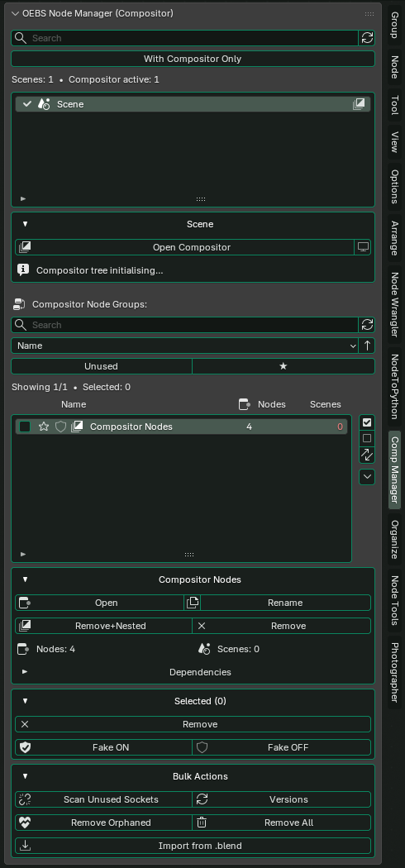Open the list specials dropdown chevron

367,477
